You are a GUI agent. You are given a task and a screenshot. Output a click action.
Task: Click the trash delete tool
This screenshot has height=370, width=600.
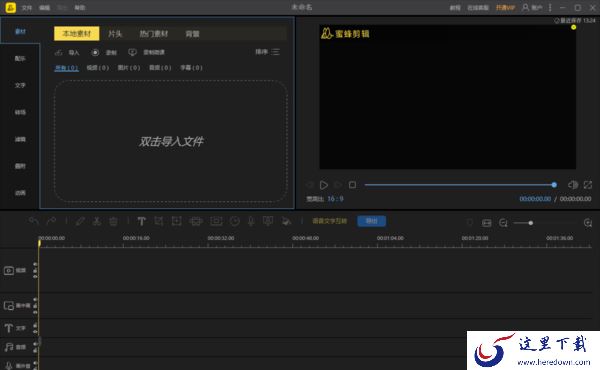(113, 221)
